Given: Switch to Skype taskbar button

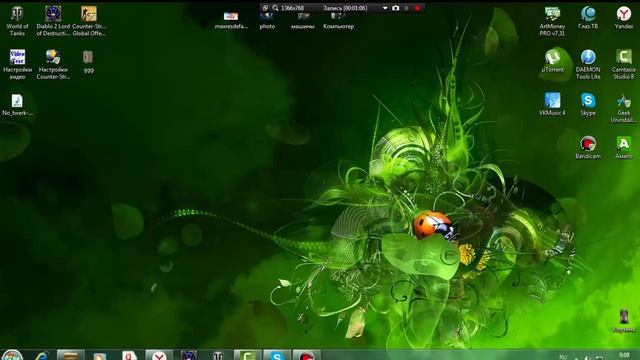Looking at the screenshot, I should point(277,355).
